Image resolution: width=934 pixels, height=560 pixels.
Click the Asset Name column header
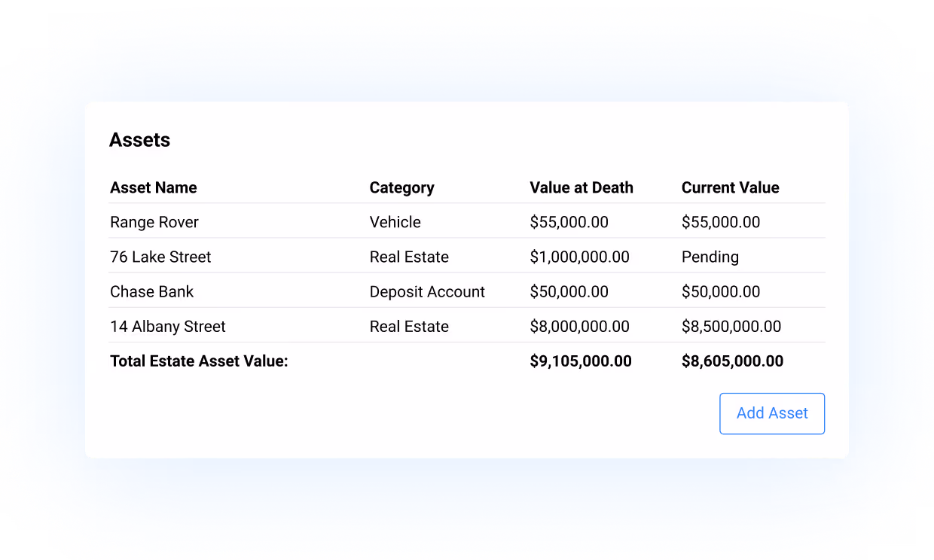click(154, 187)
